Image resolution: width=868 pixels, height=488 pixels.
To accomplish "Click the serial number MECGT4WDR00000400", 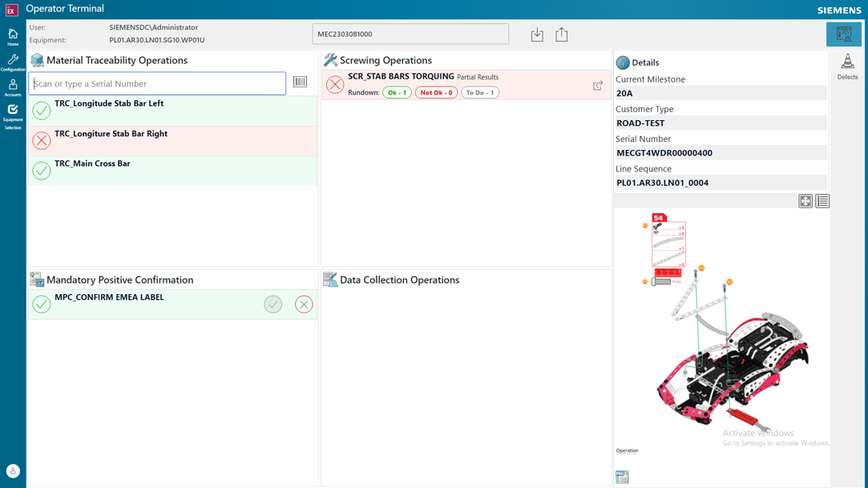I will (664, 153).
